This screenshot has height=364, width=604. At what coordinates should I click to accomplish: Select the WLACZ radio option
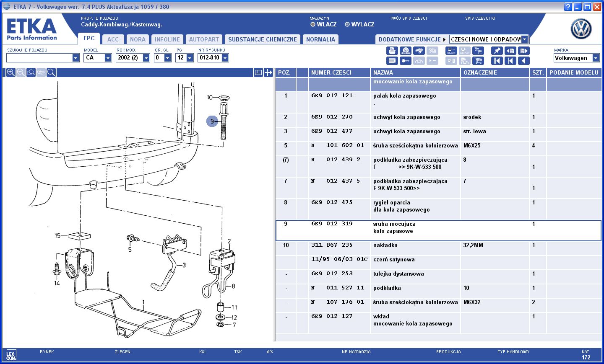pyautogui.click(x=313, y=24)
